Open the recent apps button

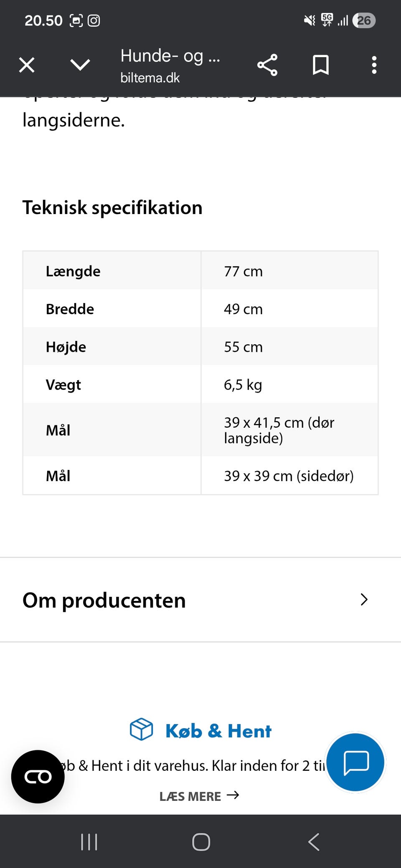[x=89, y=842]
